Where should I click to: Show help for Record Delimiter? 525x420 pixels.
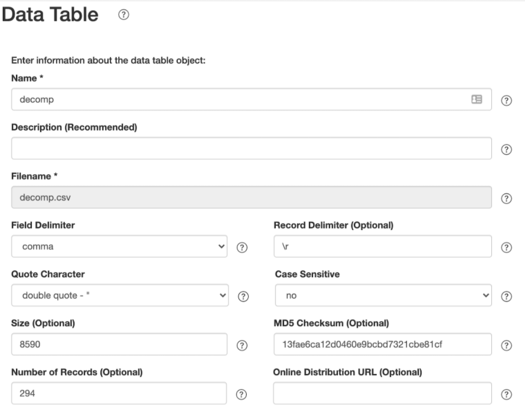506,247
